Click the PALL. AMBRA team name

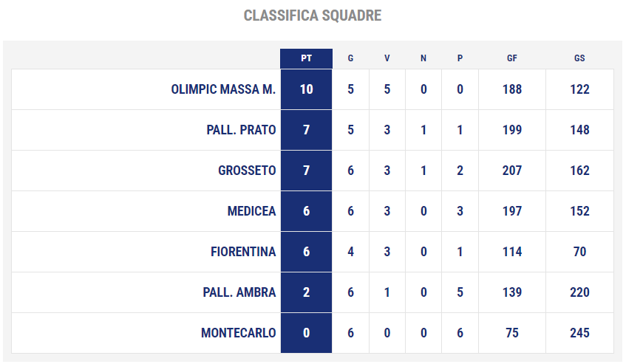[x=239, y=292]
